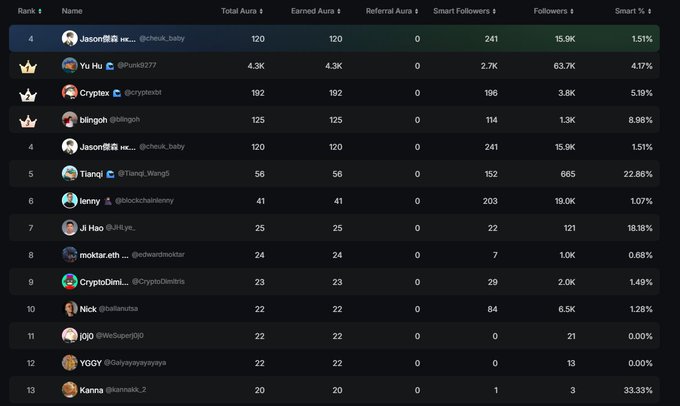Click the gold crown rank 1 icon
This screenshot has height=406, width=680.
click(28, 67)
